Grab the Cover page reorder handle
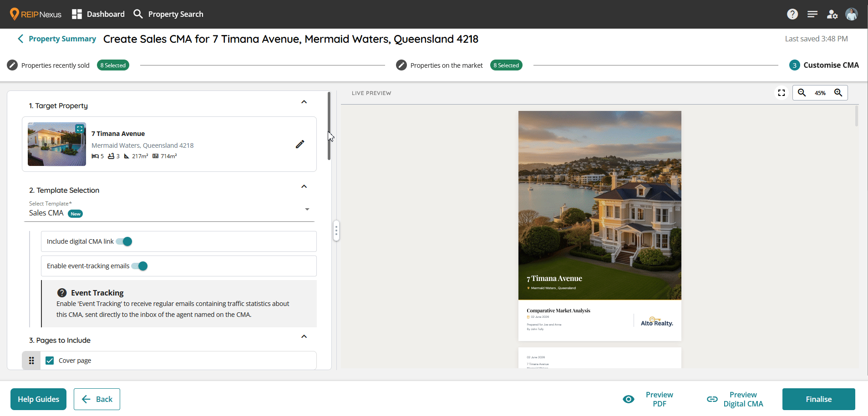The width and height of the screenshot is (868, 416). [31, 361]
